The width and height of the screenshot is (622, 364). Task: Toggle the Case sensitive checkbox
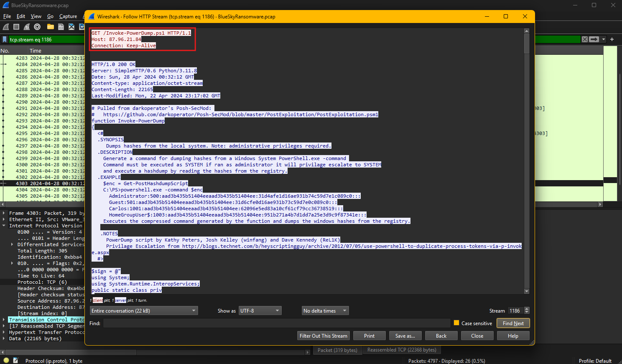pyautogui.click(x=456, y=323)
